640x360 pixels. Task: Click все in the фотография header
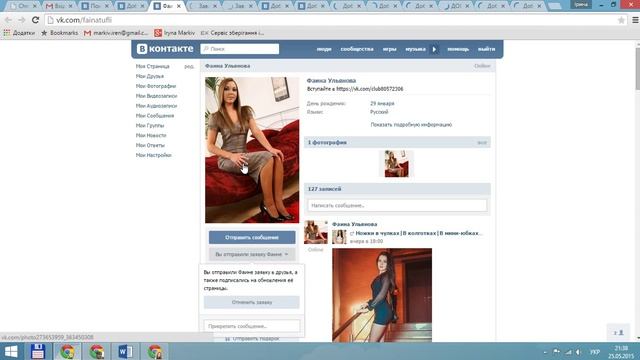pyautogui.click(x=482, y=143)
